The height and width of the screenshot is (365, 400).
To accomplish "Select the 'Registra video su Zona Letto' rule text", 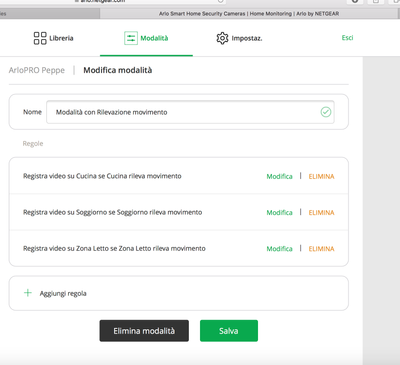I will [x=114, y=248].
